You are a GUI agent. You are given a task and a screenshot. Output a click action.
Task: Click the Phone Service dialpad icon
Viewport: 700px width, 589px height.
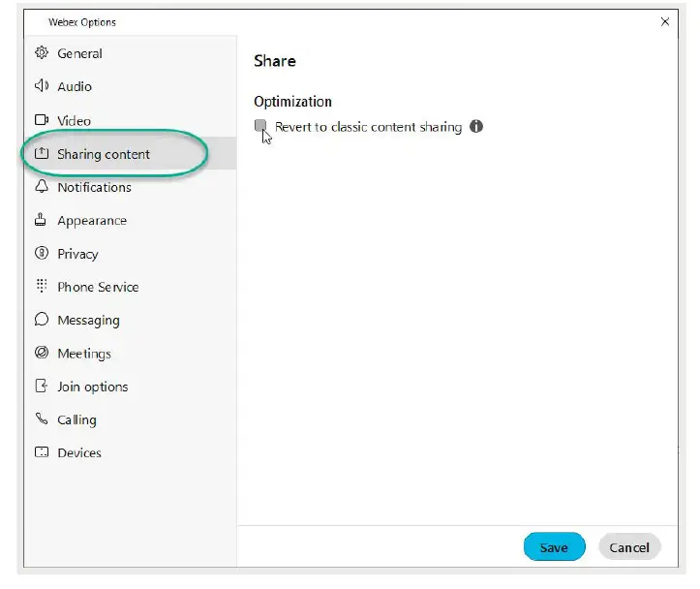pyautogui.click(x=42, y=286)
